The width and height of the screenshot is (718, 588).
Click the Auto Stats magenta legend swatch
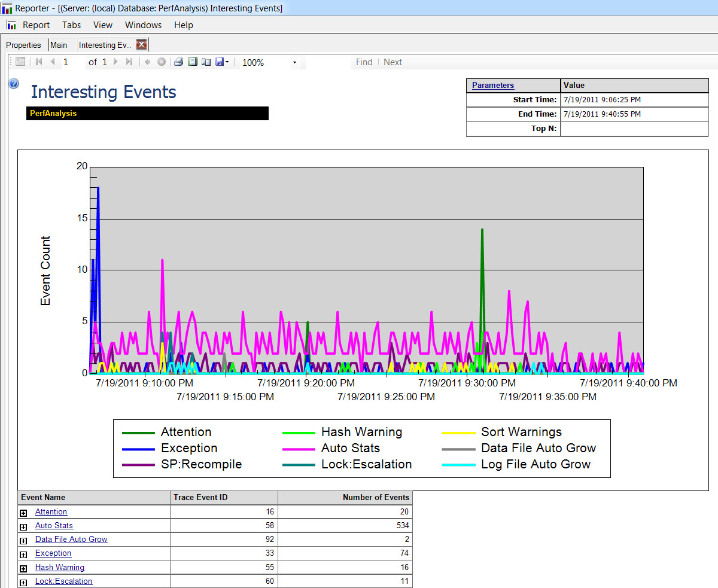click(299, 449)
